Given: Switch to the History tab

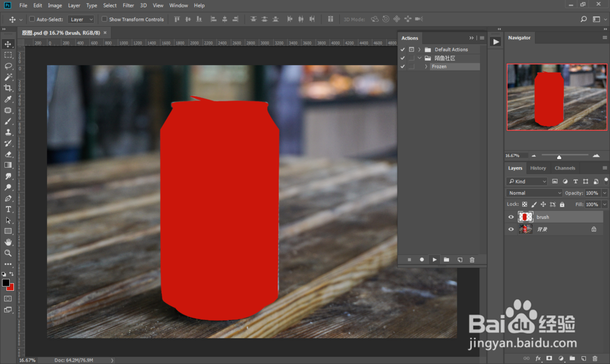Looking at the screenshot, I should [538, 168].
